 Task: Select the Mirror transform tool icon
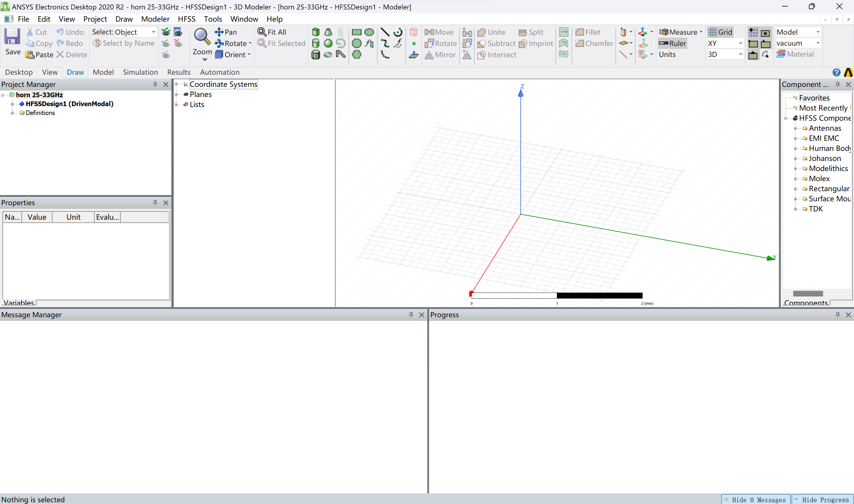tap(431, 54)
